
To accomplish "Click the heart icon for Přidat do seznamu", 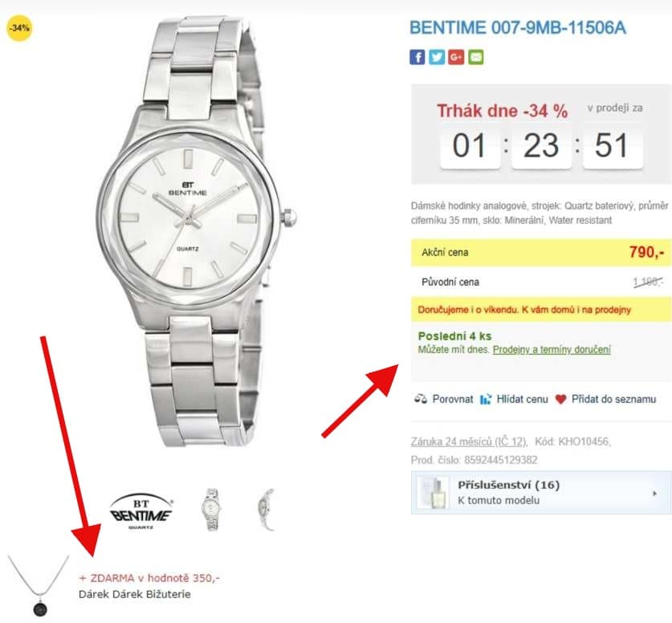I will pyautogui.click(x=560, y=399).
